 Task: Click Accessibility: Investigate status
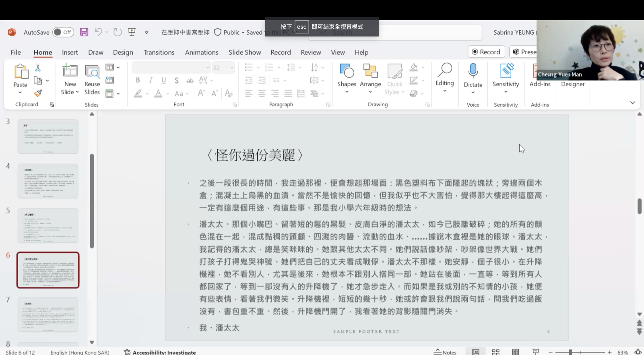[x=160, y=352]
